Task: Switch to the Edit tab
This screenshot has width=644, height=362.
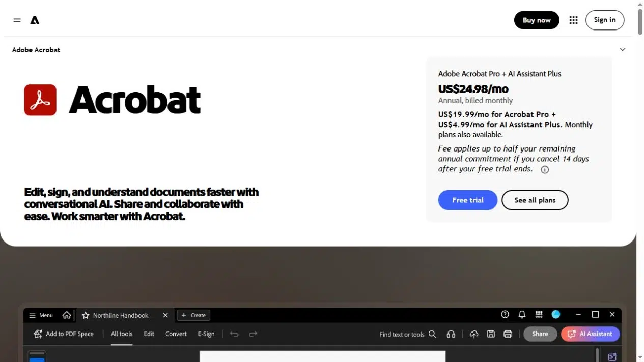Action: [149, 334]
